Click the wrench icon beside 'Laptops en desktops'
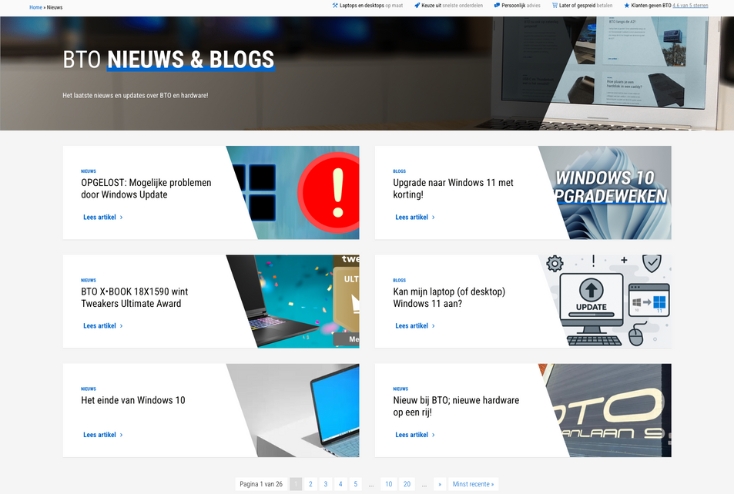This screenshot has height=494, width=734. click(335, 5)
